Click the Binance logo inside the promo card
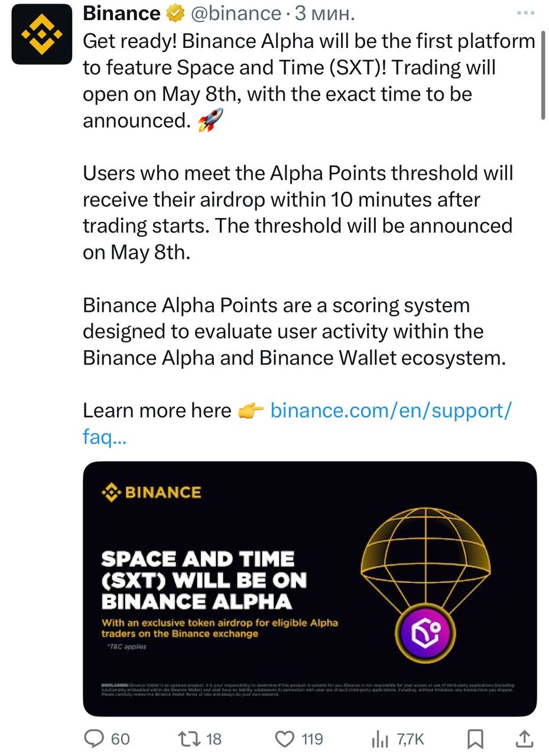Screen dimensions: 549x756 click(x=152, y=492)
